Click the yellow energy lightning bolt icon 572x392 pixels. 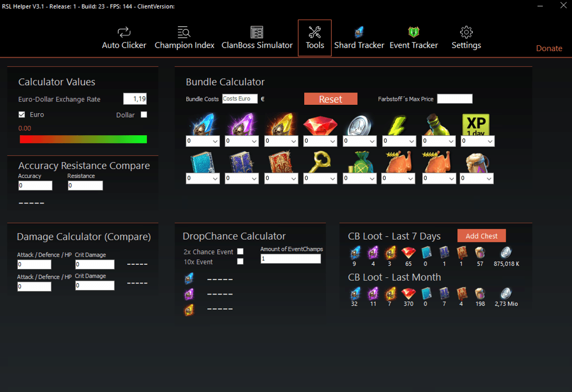(399, 125)
